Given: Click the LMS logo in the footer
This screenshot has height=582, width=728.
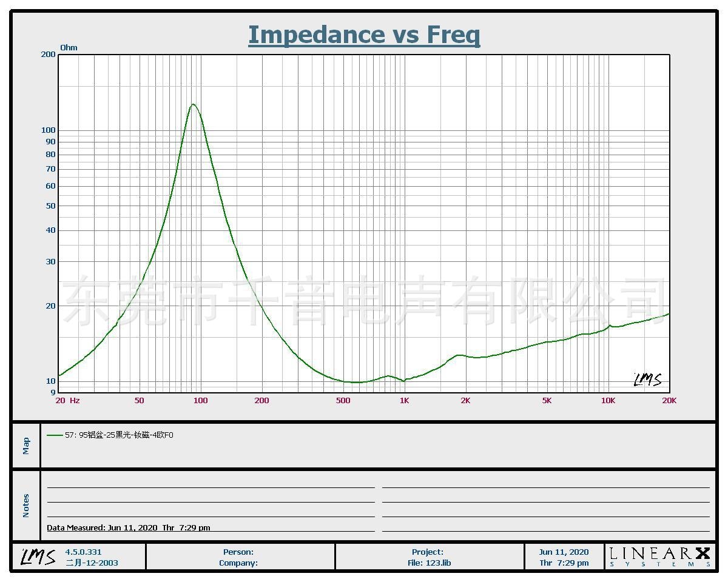Looking at the screenshot, I should click(38, 556).
